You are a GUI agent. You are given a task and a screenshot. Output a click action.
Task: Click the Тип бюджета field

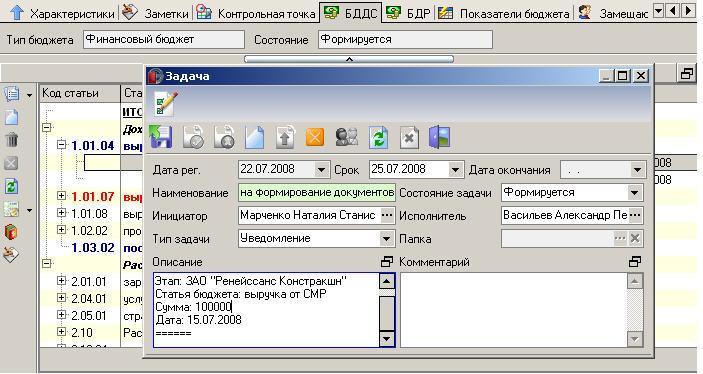point(164,39)
